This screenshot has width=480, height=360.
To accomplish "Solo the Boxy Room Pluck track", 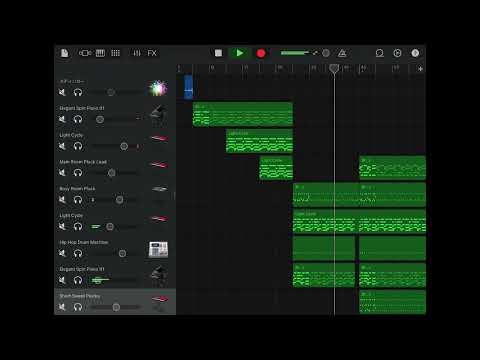I will 78,200.
